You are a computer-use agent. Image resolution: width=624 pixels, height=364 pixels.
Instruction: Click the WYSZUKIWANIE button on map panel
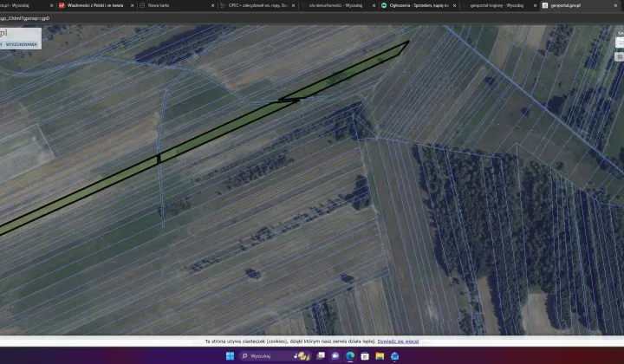[20, 43]
